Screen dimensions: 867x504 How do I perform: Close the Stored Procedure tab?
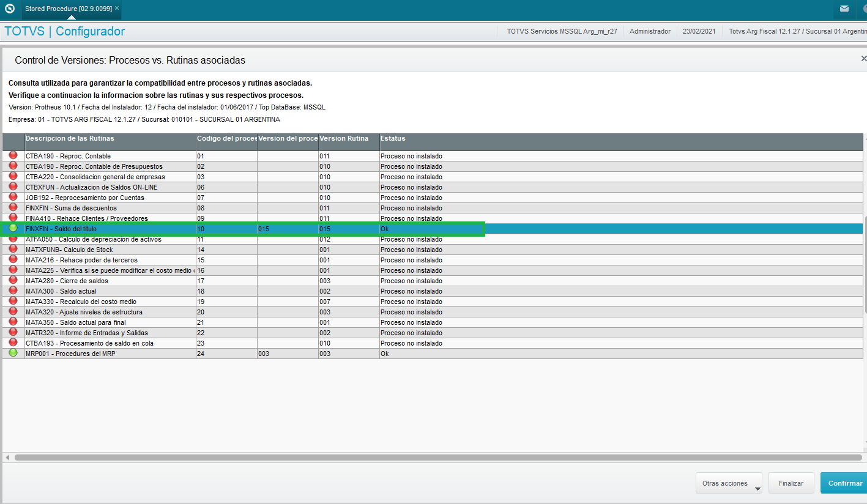117,8
